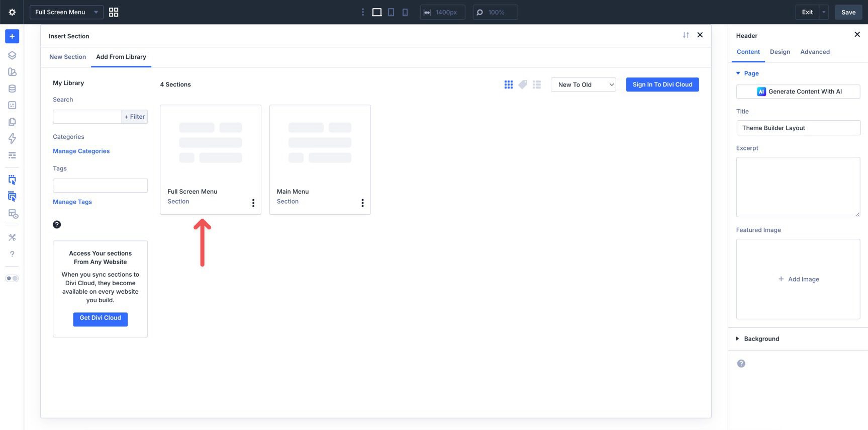
Task: Click the Theme Builder Layout title field
Action: click(x=798, y=128)
